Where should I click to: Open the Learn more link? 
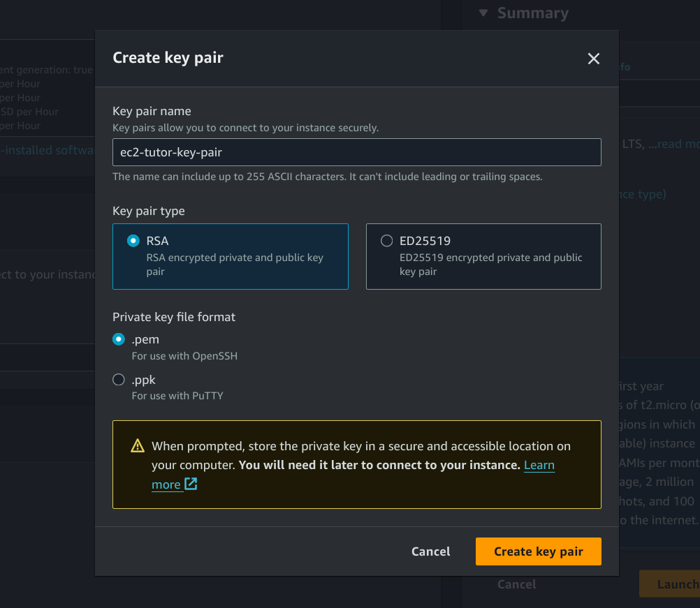[539, 465]
